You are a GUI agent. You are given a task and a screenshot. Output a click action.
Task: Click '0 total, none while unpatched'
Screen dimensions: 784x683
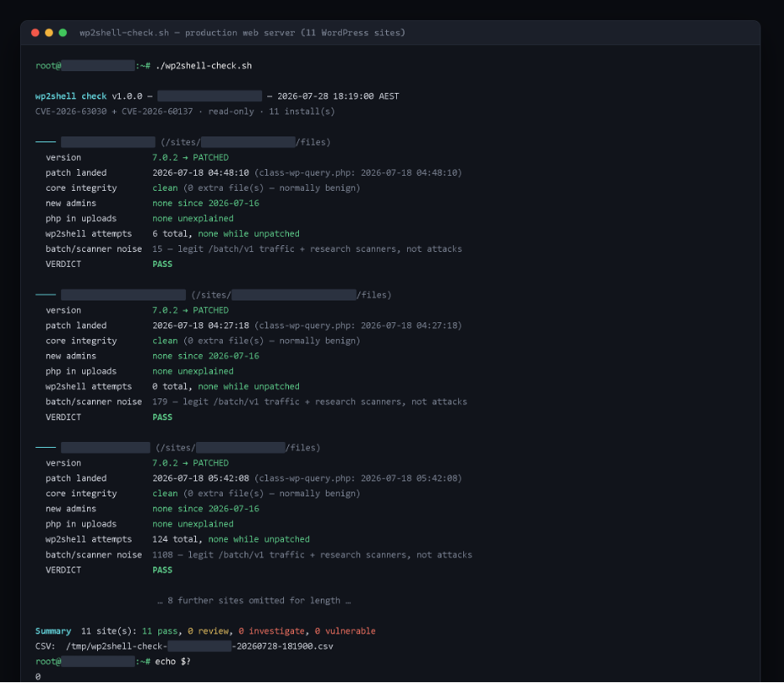pyautogui.click(x=226, y=386)
